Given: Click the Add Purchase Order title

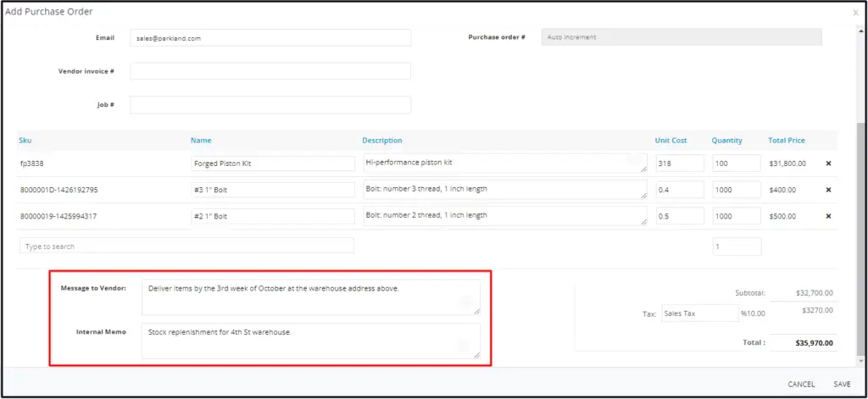Looking at the screenshot, I should point(49,11).
